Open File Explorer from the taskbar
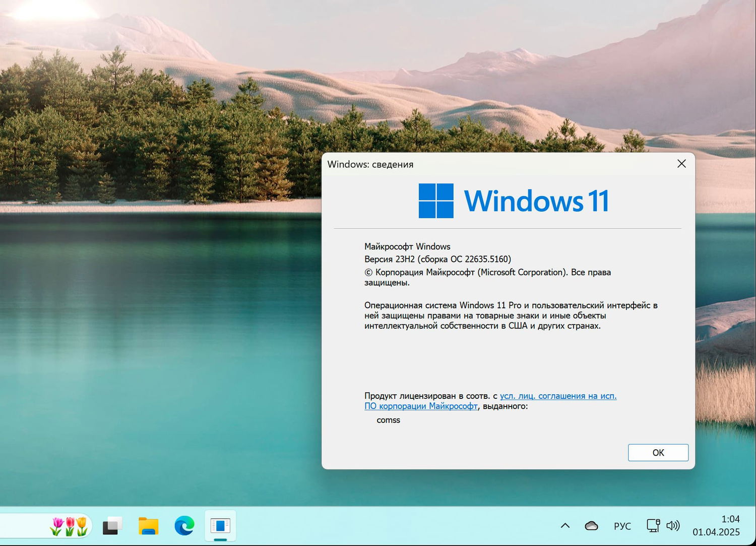This screenshot has width=756, height=546. tap(148, 525)
